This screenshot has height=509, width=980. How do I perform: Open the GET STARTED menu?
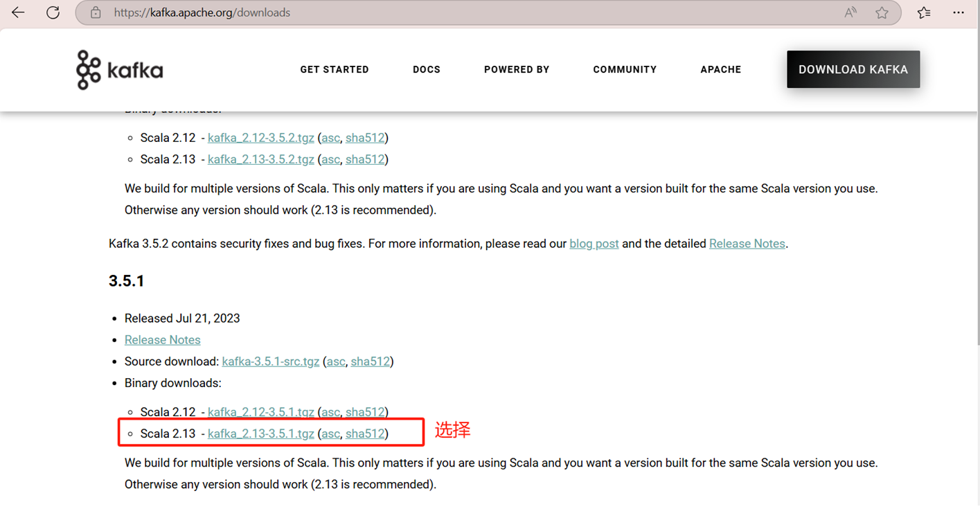335,69
